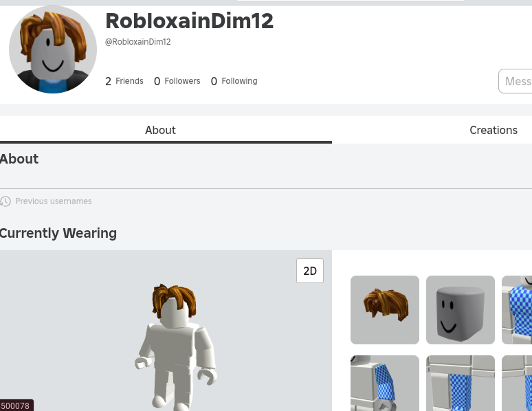Click the 3D avatar model preview
Screen dimensions: 532x411
coord(175,346)
